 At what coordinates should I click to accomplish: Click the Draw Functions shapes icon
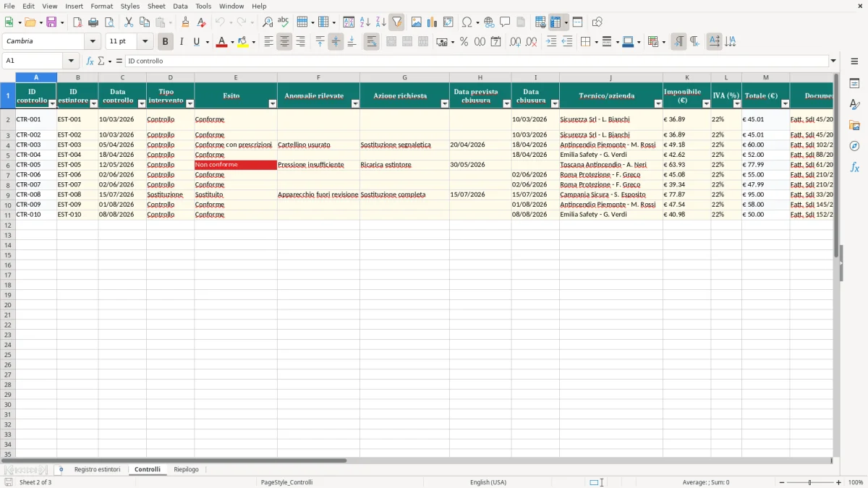[597, 22]
